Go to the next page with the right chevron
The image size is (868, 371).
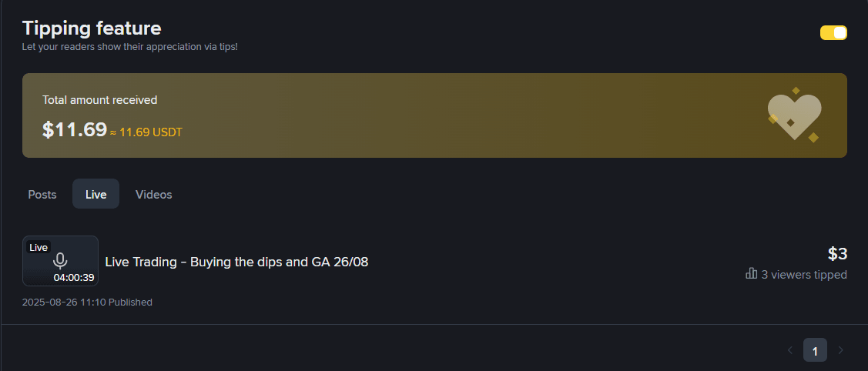[840, 350]
